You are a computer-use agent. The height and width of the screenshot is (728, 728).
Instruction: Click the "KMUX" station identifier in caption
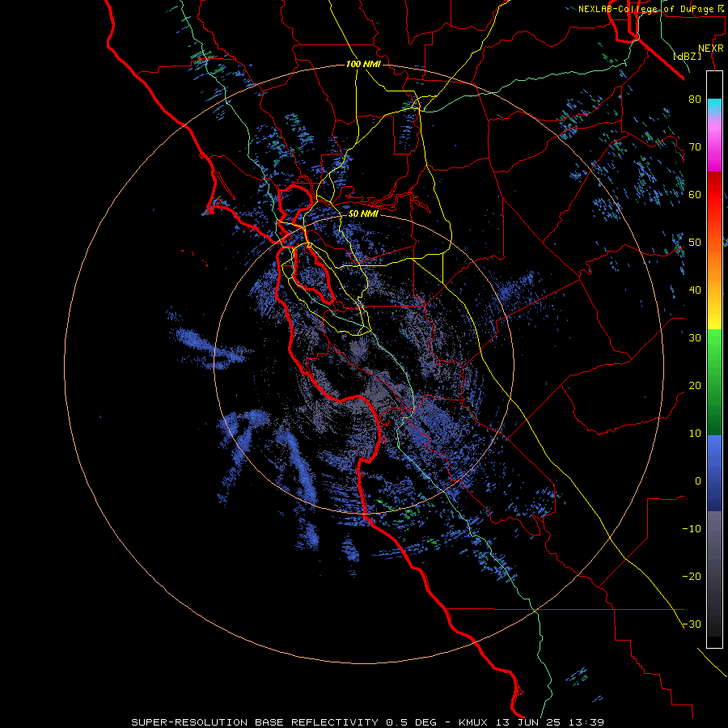tap(475, 722)
